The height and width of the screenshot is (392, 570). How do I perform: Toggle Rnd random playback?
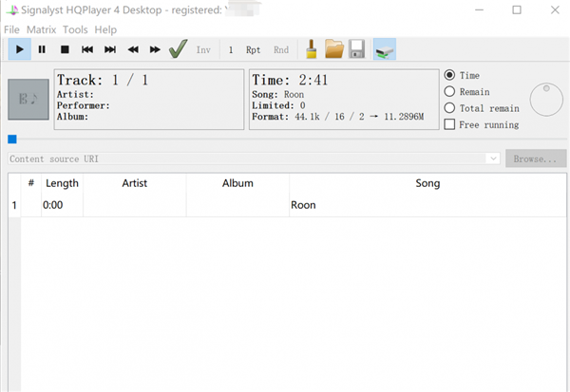tap(281, 49)
